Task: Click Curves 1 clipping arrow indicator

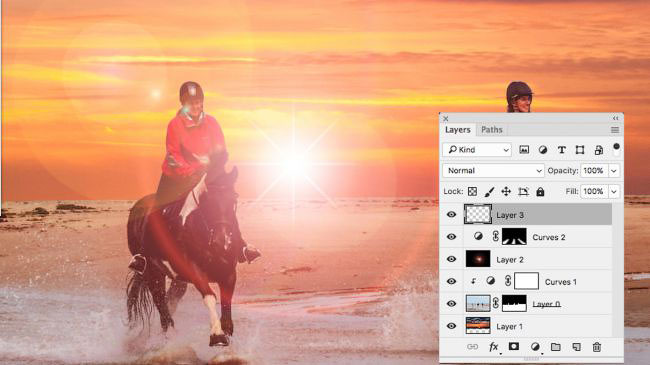Action: click(x=473, y=281)
